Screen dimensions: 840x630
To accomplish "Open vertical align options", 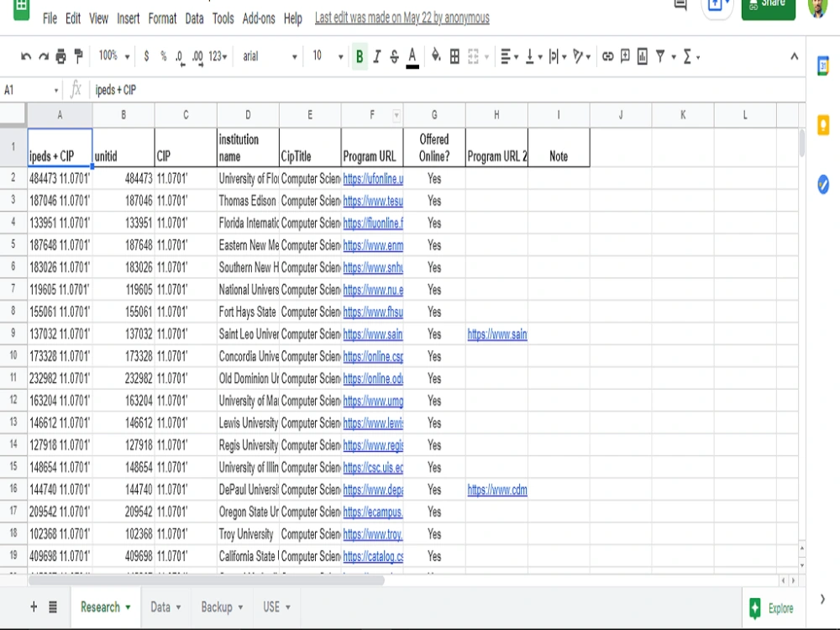I will pos(533,56).
